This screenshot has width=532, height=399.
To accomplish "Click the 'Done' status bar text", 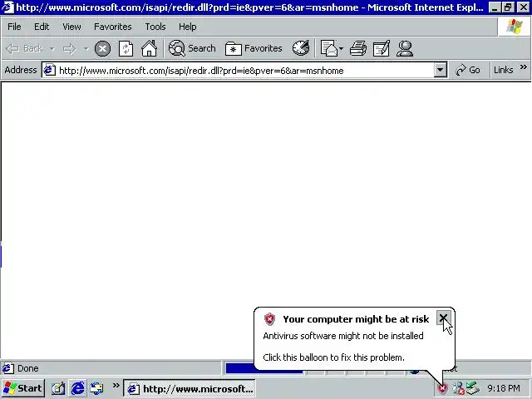I will [x=27, y=368].
